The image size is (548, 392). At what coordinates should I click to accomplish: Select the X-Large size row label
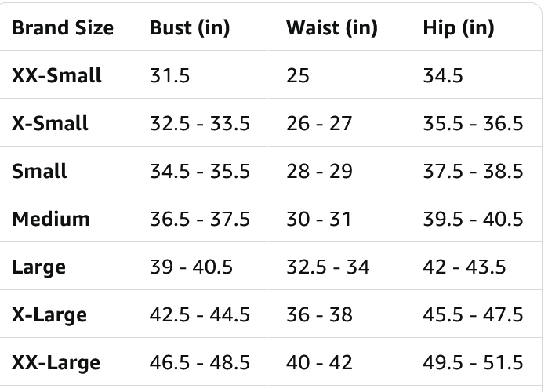49,315
